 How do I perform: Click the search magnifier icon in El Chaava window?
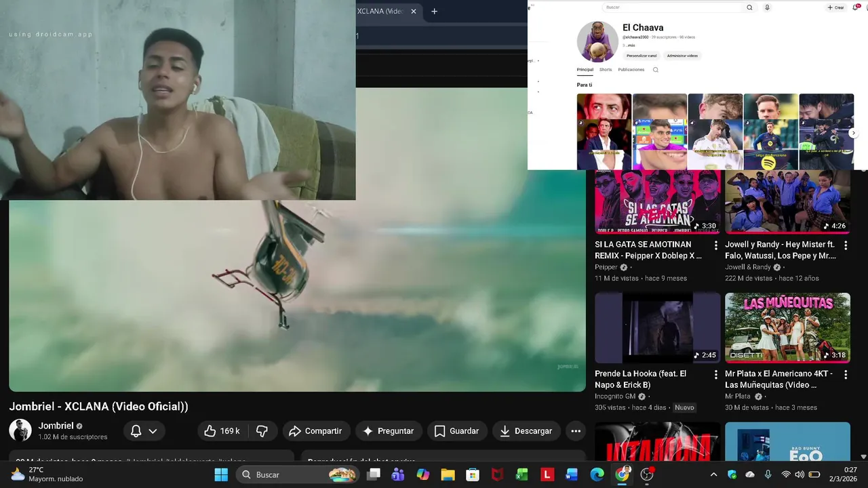pyautogui.click(x=749, y=7)
